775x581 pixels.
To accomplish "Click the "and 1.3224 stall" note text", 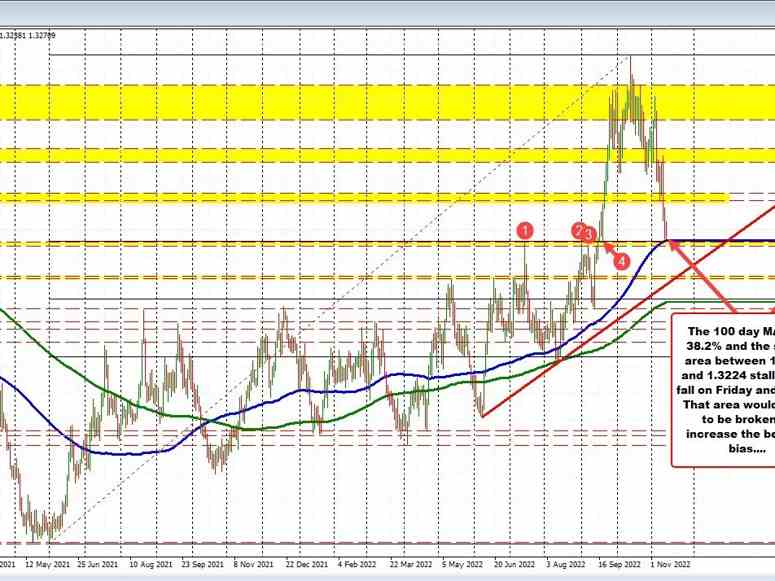I will click(x=728, y=375).
